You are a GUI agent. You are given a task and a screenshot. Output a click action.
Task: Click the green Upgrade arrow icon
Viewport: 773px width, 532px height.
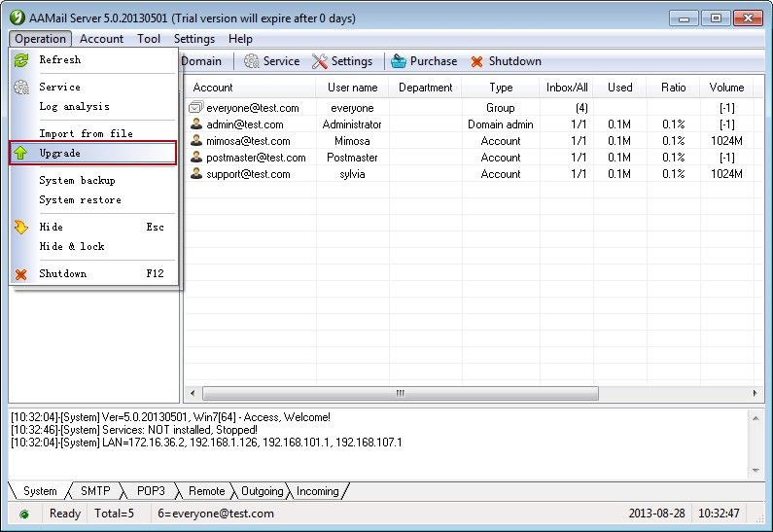pos(21,154)
